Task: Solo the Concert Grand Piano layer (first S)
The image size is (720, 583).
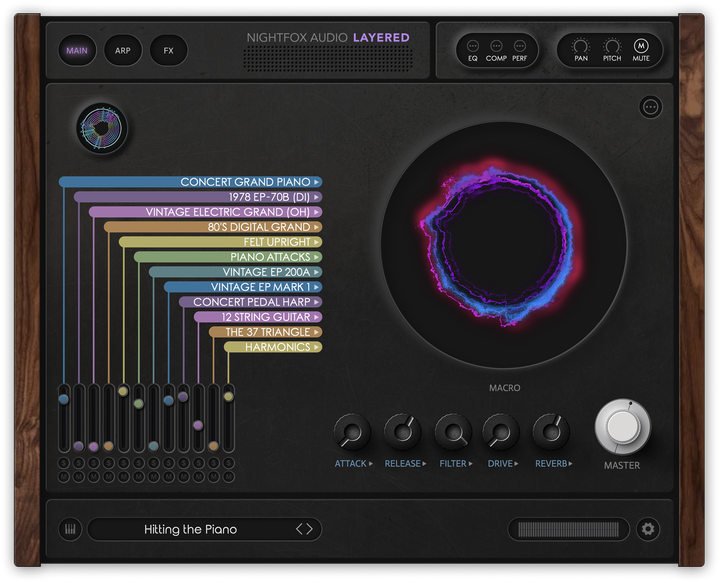Action: [64, 463]
